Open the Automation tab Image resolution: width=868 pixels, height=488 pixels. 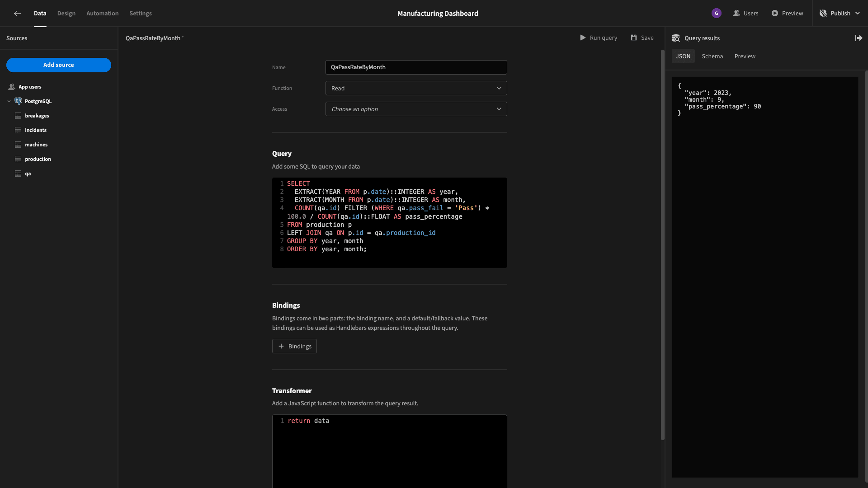pyautogui.click(x=103, y=14)
